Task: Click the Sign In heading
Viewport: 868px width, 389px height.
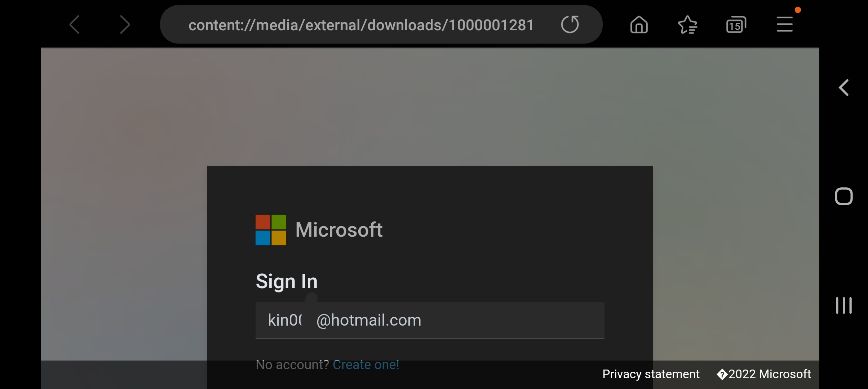Action: coord(287,281)
